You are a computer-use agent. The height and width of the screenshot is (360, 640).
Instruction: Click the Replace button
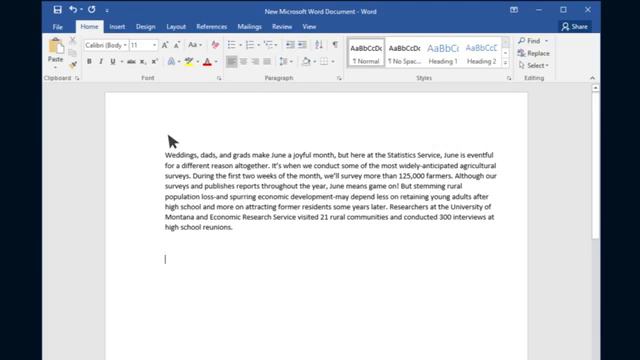pyautogui.click(x=533, y=53)
